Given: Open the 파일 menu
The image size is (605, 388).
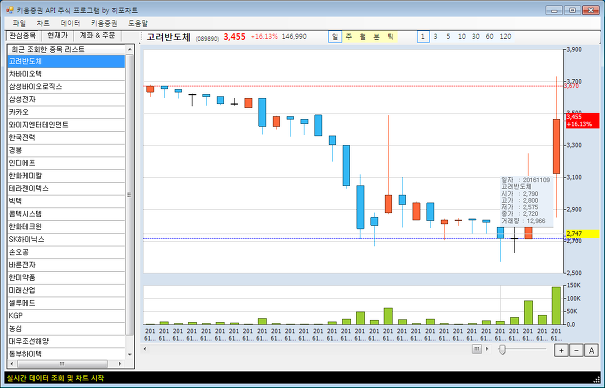Looking at the screenshot, I should 19,23.
